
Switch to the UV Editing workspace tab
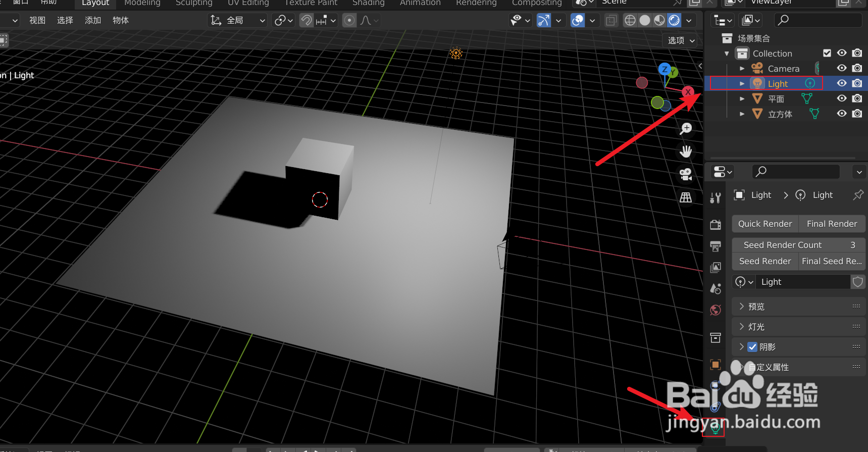248,3
